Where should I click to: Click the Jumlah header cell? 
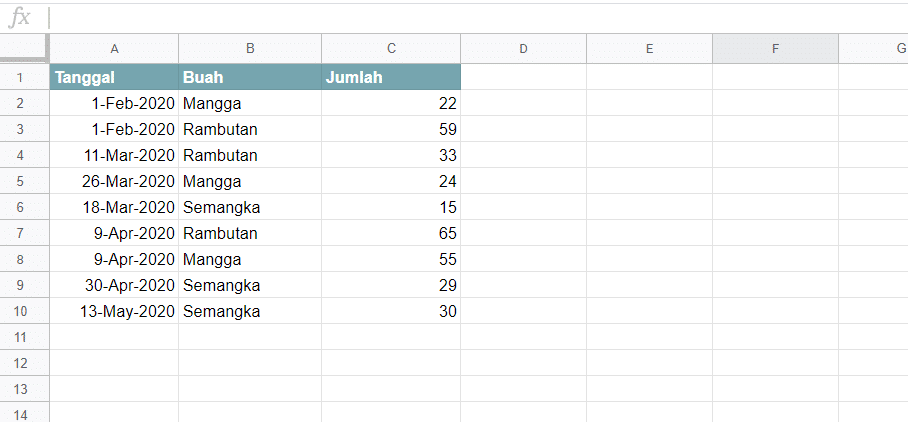pyautogui.click(x=391, y=77)
